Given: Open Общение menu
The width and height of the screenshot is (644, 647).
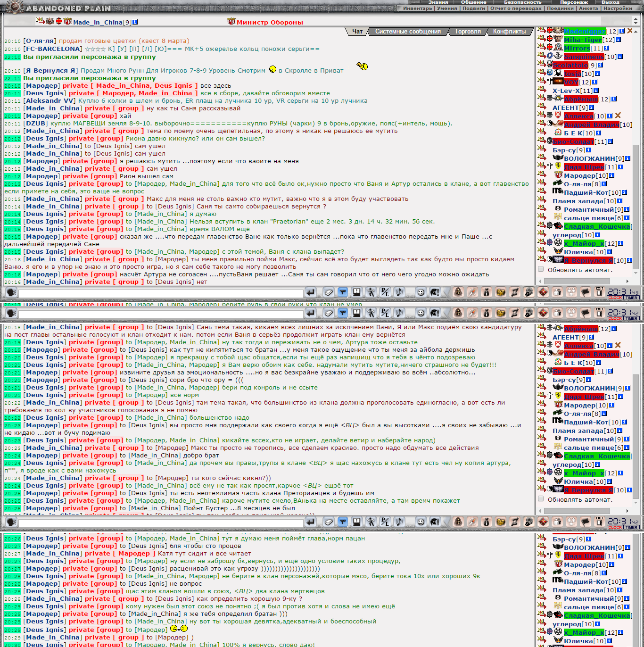Looking at the screenshot, I should (x=473, y=2).
